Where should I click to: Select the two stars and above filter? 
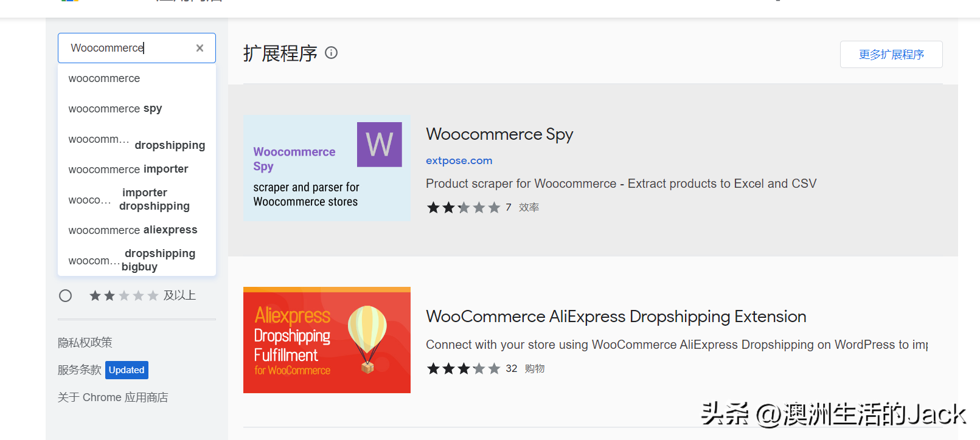point(66,296)
